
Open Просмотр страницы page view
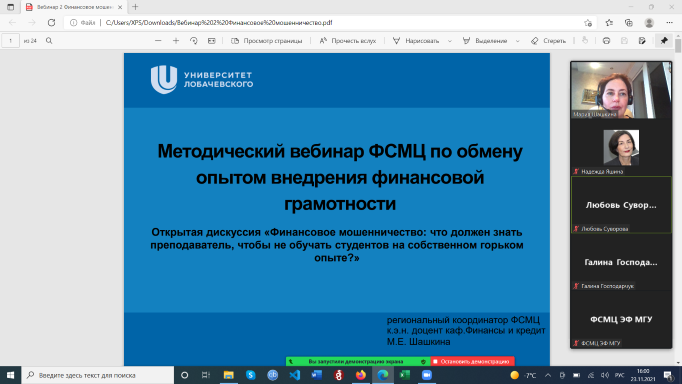pos(266,40)
